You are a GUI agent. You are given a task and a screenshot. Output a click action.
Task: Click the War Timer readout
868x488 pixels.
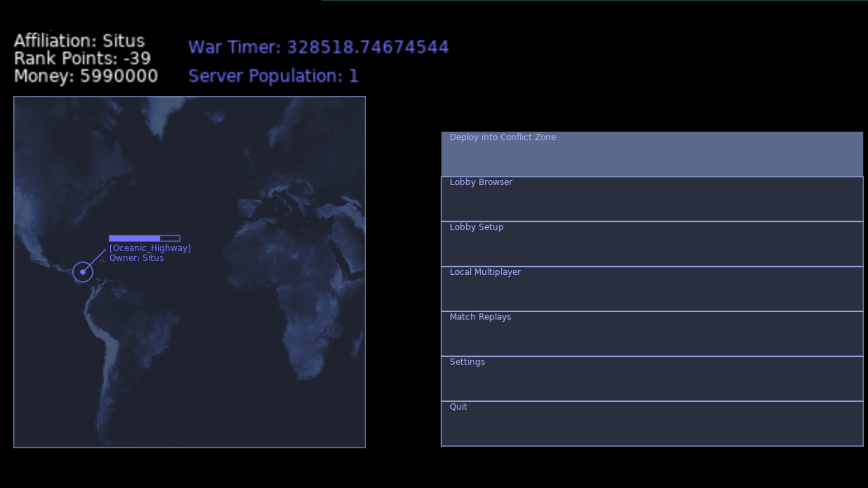click(319, 47)
